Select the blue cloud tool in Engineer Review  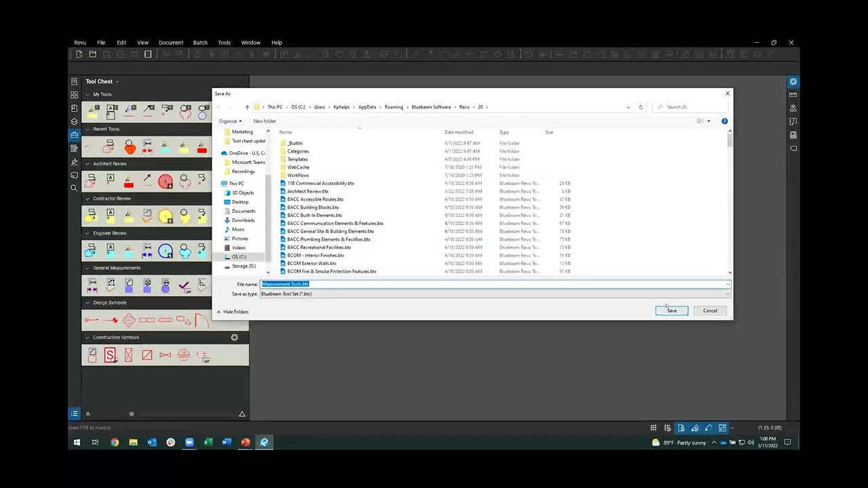[x=185, y=251]
